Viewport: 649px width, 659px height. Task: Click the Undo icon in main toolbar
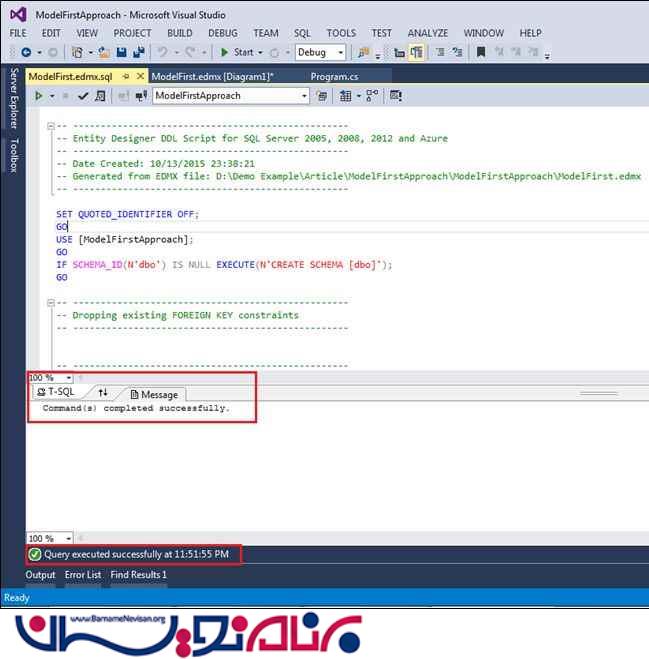[162, 52]
